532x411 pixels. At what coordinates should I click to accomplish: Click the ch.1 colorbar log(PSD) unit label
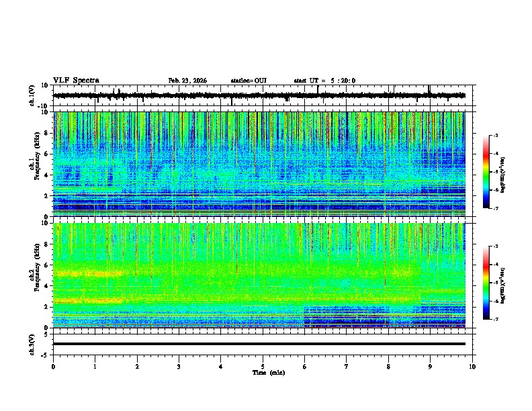coord(503,175)
